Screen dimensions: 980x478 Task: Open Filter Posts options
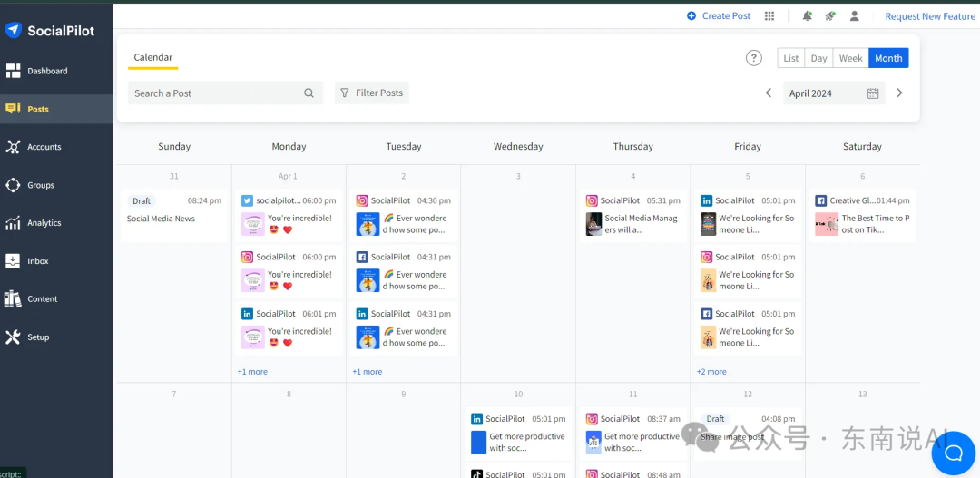(x=372, y=93)
